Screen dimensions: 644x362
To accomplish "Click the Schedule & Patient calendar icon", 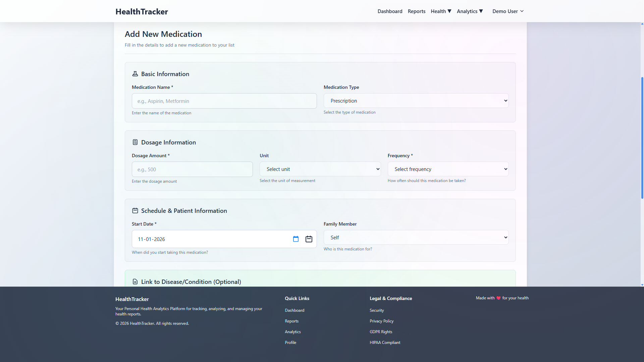I will pos(135,210).
